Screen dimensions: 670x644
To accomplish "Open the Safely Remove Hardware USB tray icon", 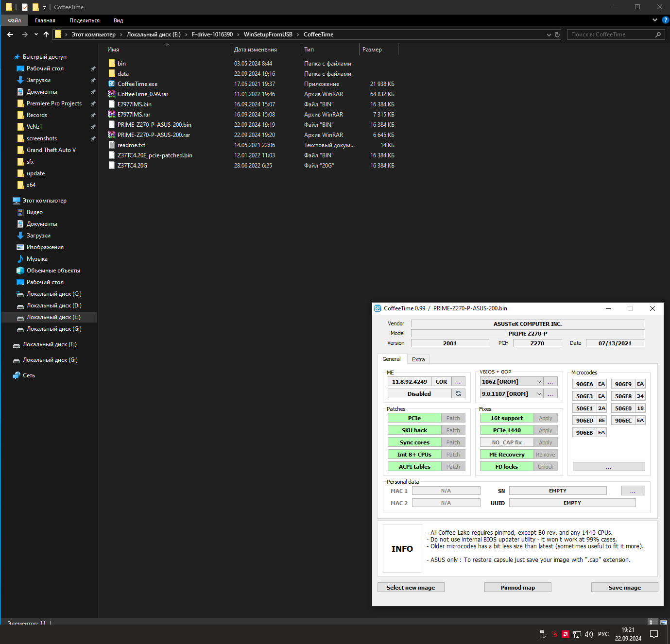I will click(x=542, y=634).
